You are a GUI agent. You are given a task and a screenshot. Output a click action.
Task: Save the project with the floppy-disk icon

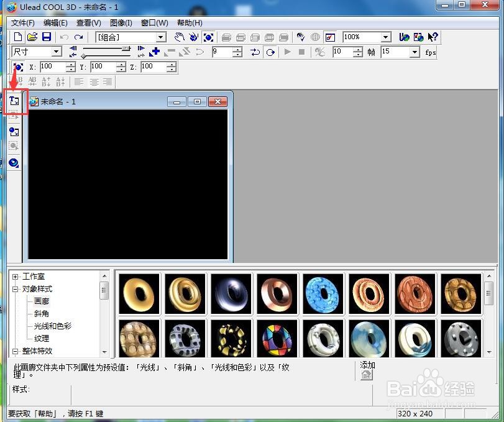point(47,37)
